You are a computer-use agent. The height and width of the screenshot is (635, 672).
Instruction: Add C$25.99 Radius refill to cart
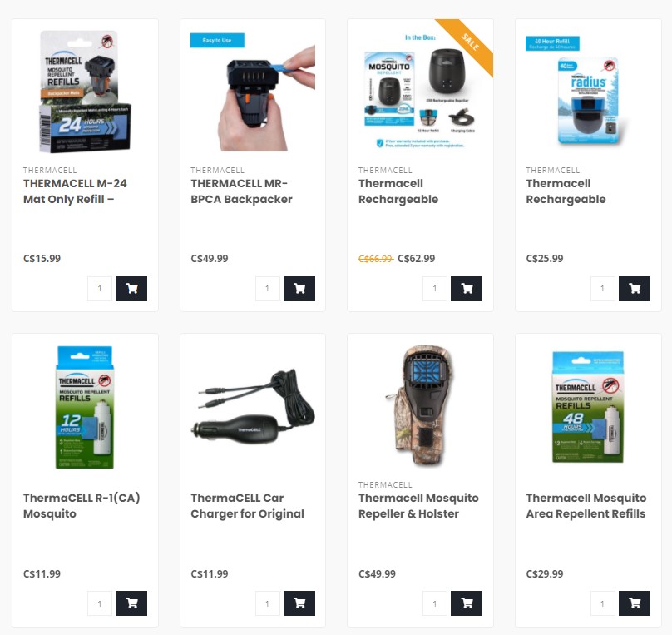tap(635, 289)
